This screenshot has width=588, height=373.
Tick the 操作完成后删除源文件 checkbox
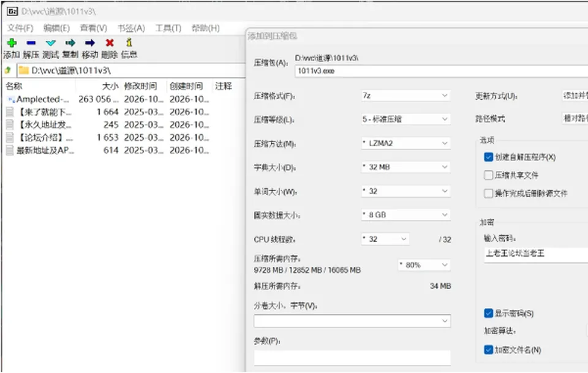[488, 194]
